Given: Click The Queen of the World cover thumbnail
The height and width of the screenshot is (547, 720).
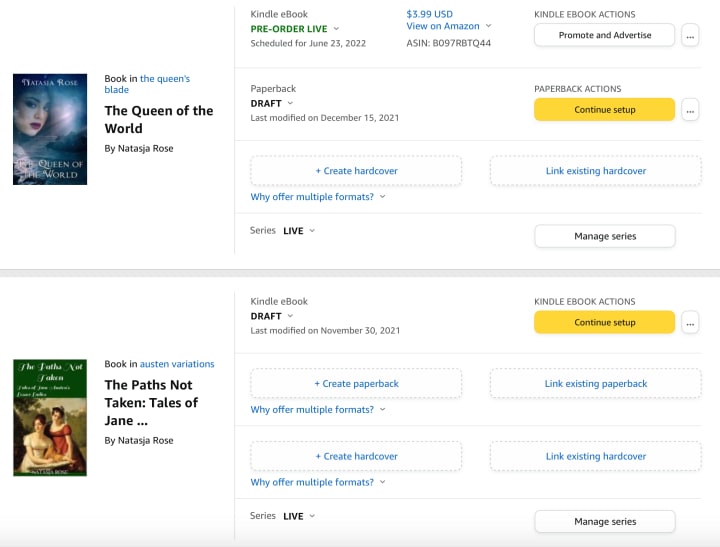Looking at the screenshot, I should (x=50, y=129).
